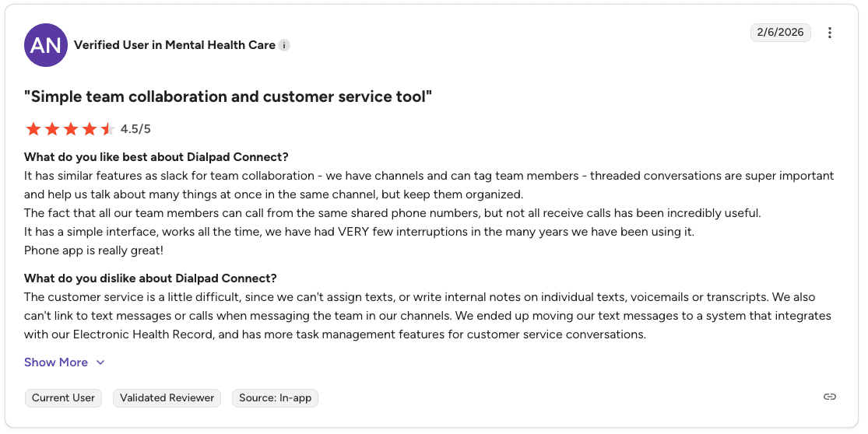Click the fourth orange rating star

tap(89, 129)
